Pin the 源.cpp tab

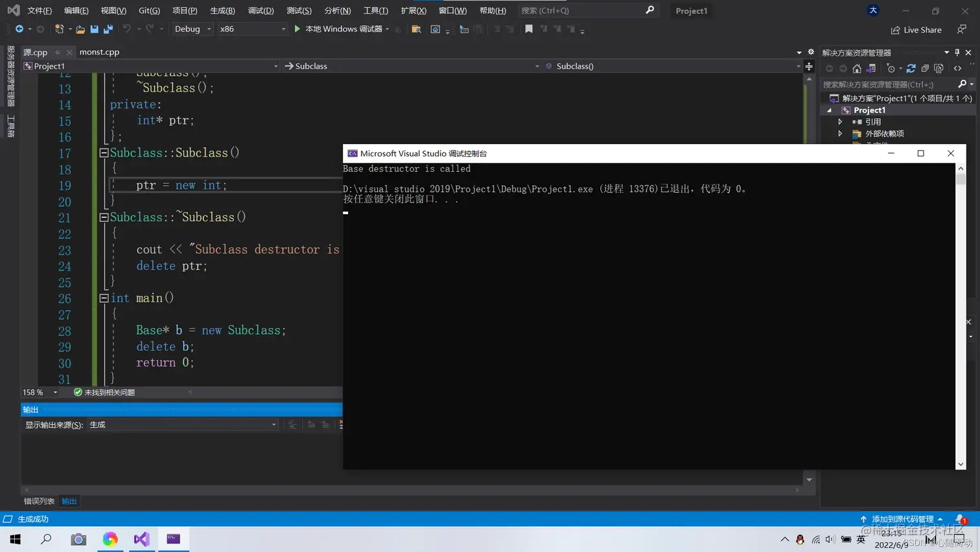click(58, 53)
